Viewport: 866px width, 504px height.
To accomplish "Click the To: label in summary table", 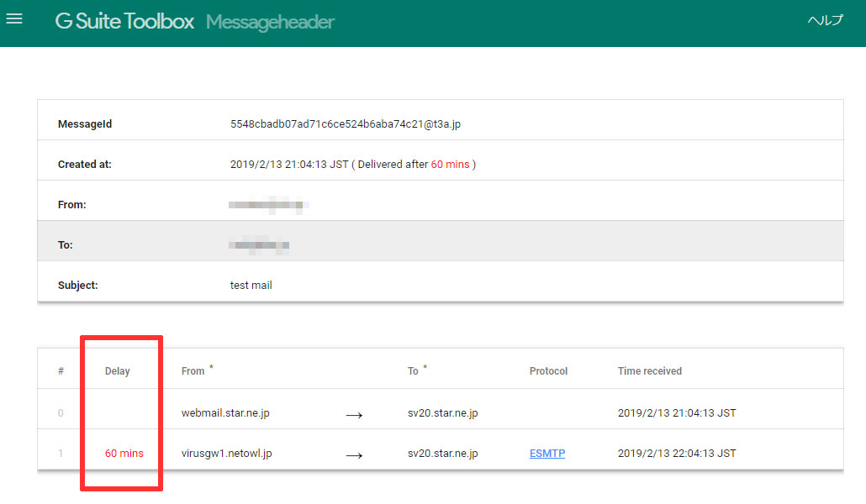I will [x=66, y=245].
